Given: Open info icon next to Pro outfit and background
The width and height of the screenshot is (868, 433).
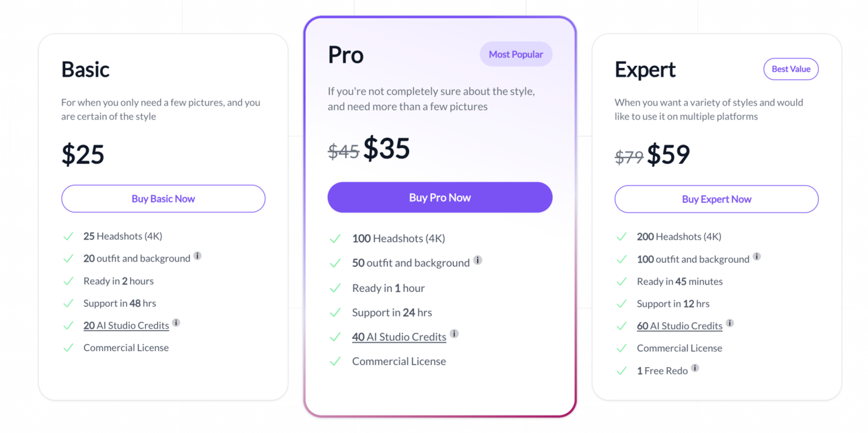Looking at the screenshot, I should (478, 260).
